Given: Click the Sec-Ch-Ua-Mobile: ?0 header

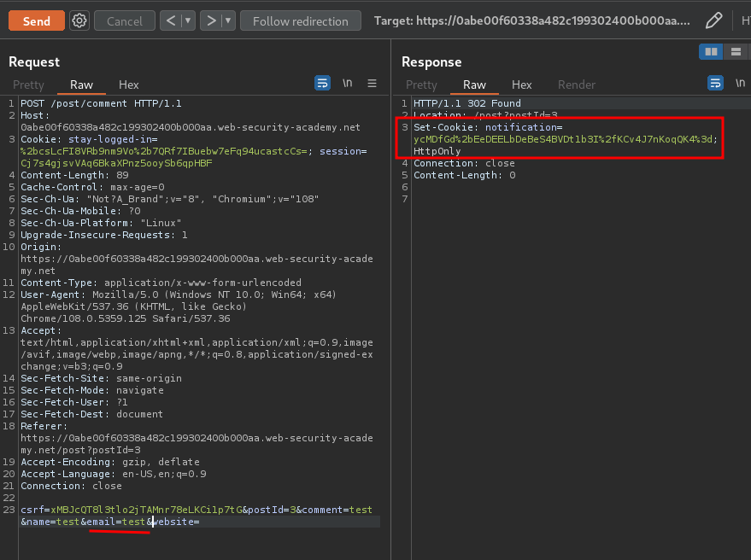Looking at the screenshot, I should 80,211.
